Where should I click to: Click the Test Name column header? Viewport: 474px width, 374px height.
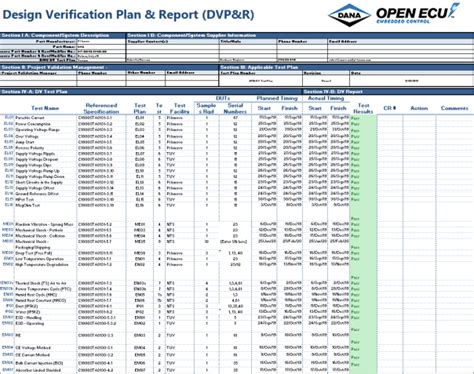click(45, 108)
